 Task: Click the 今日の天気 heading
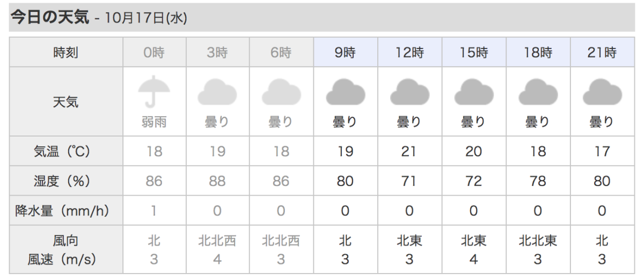coord(49,17)
